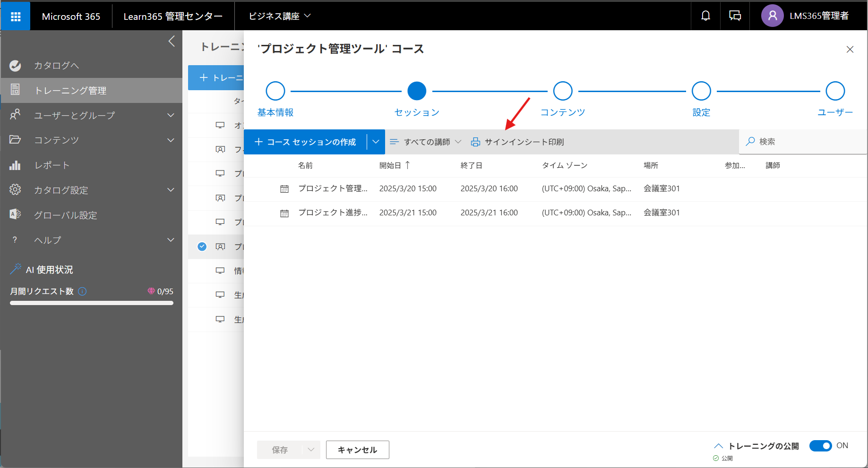Click the ヘルプ question mark icon
The width and height of the screenshot is (868, 468).
(15, 240)
